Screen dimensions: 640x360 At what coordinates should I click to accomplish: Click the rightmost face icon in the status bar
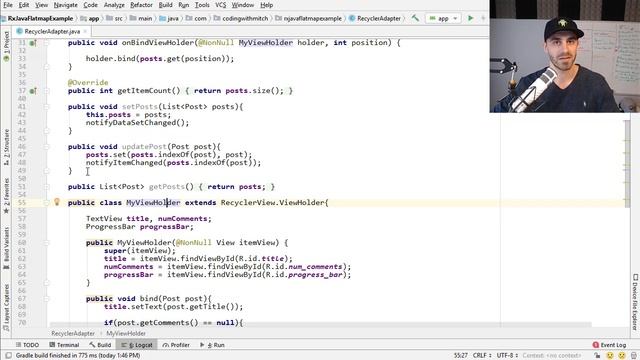[622, 356]
